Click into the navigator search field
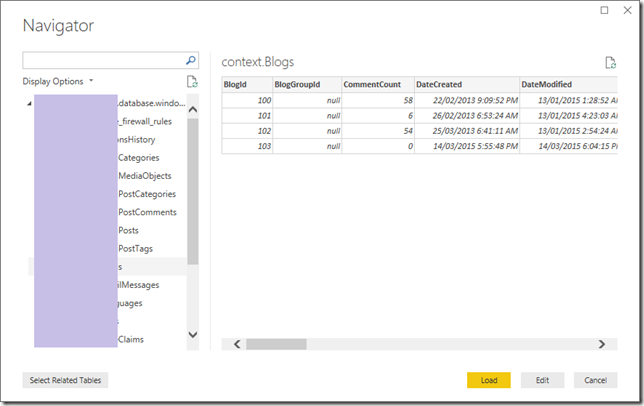The height and width of the screenshot is (406, 644). [x=104, y=60]
